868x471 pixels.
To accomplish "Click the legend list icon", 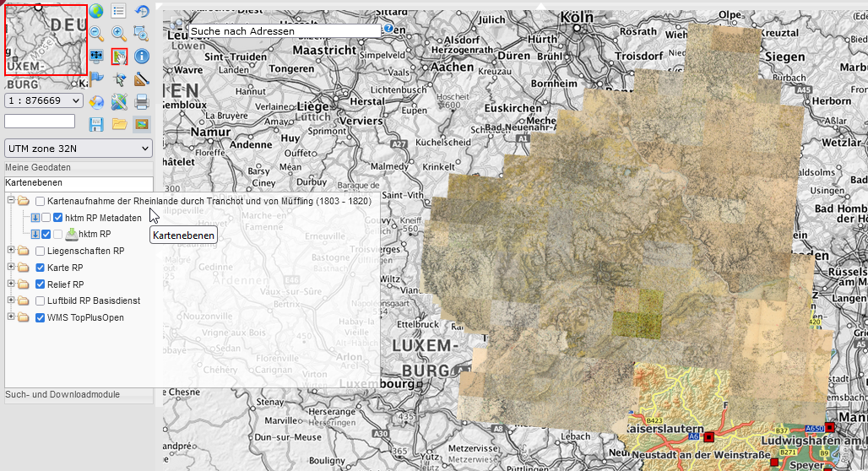I will [x=118, y=11].
